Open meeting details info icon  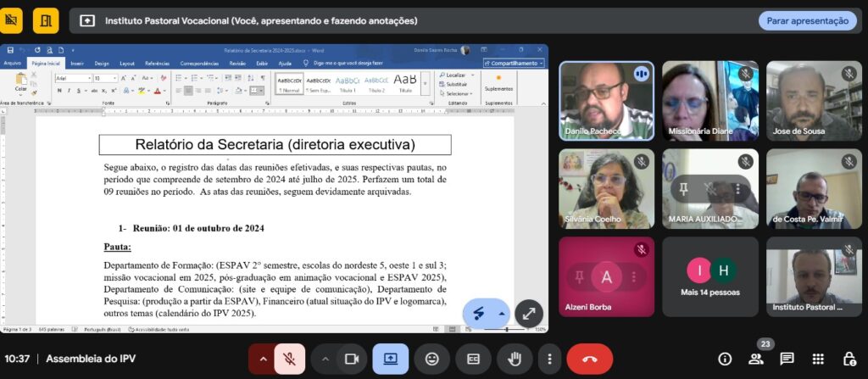click(725, 359)
